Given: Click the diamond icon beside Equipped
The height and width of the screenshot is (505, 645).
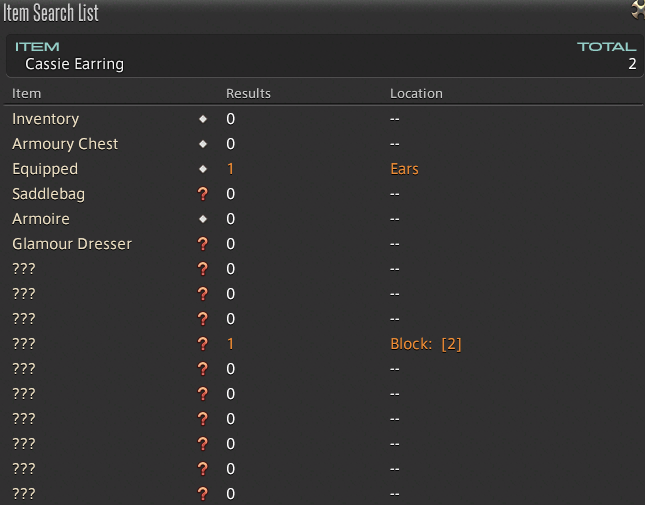Looking at the screenshot, I should click(203, 169).
